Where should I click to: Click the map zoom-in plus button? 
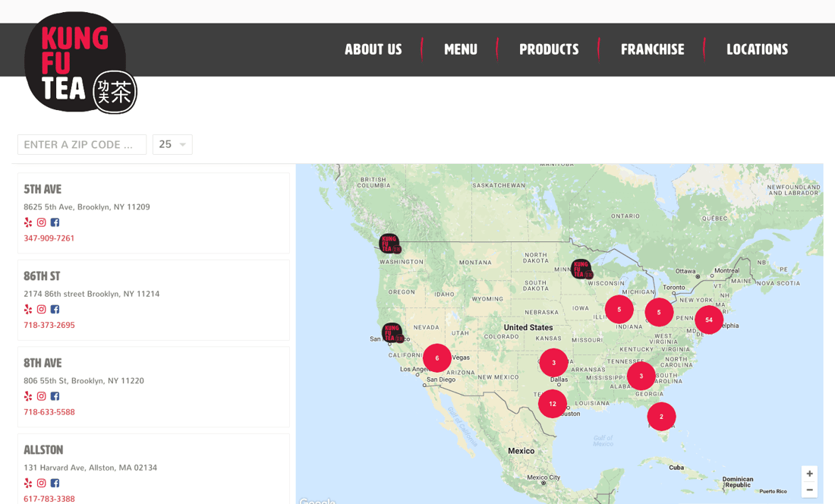coord(809,474)
